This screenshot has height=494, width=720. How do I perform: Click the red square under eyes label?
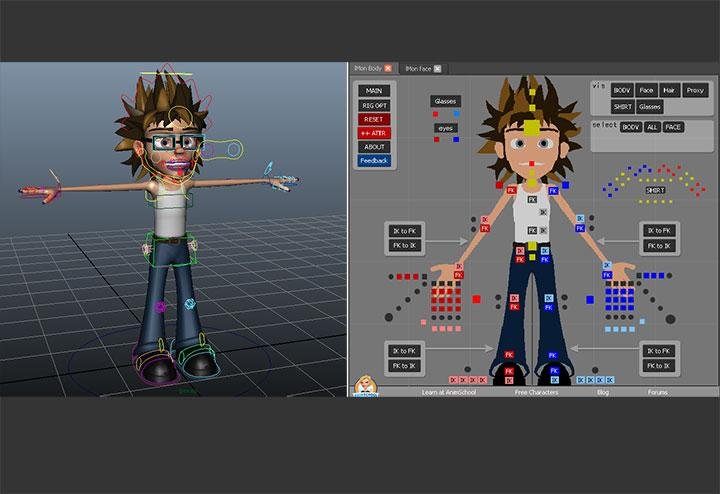pyautogui.click(x=437, y=139)
